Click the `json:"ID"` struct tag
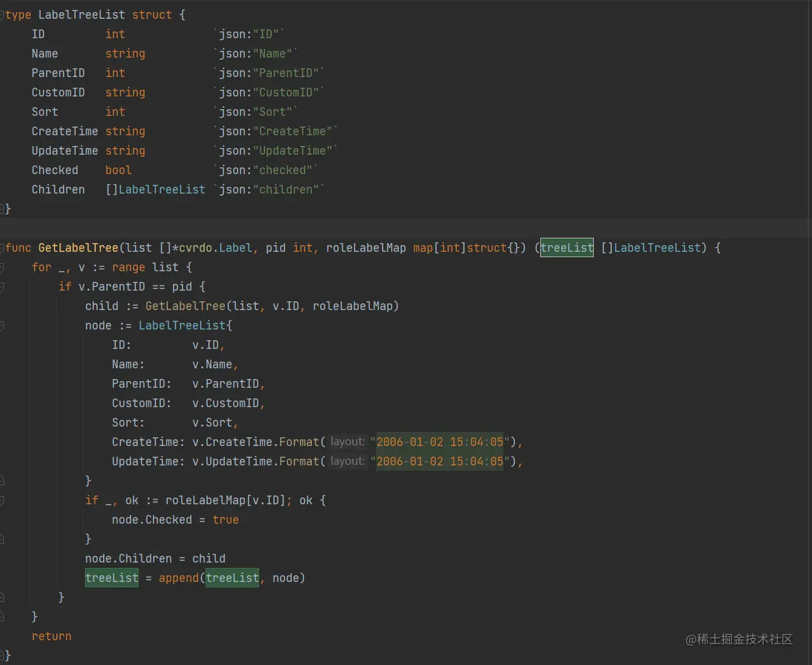 click(249, 34)
